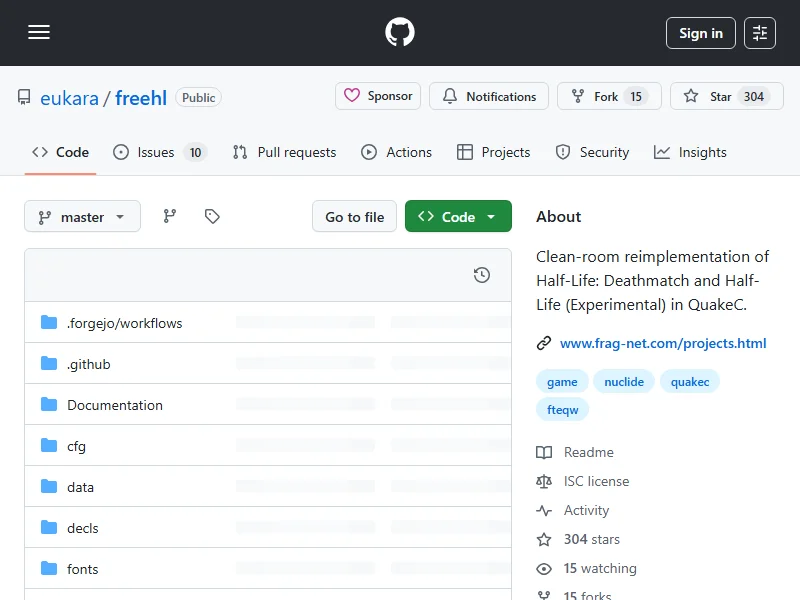Switch to the Pull requests tab

285,153
